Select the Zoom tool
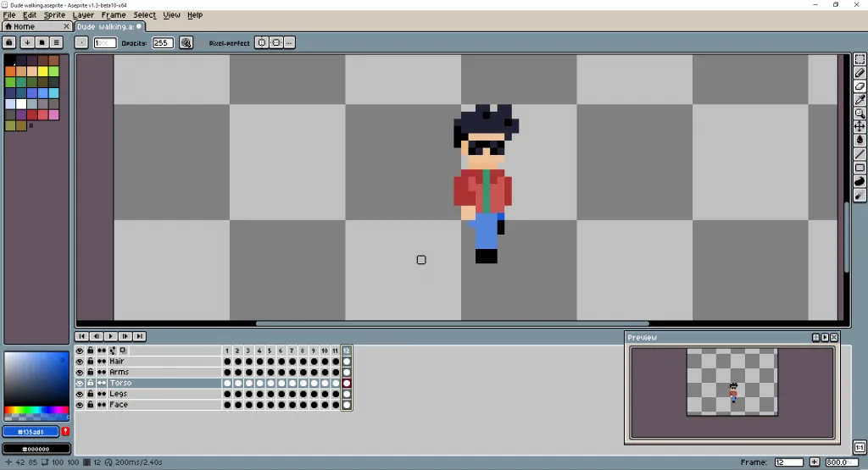868x470 pixels. (x=860, y=113)
